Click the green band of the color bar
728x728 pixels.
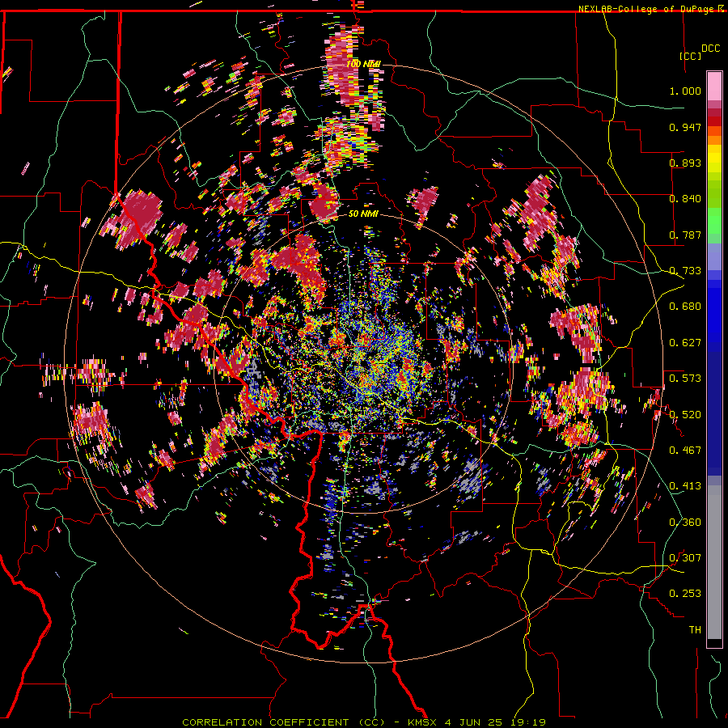coord(714,222)
